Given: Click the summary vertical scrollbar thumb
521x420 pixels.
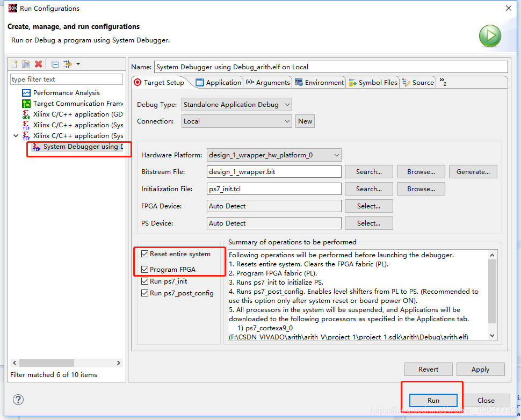Looking at the screenshot, I should tap(493, 291).
